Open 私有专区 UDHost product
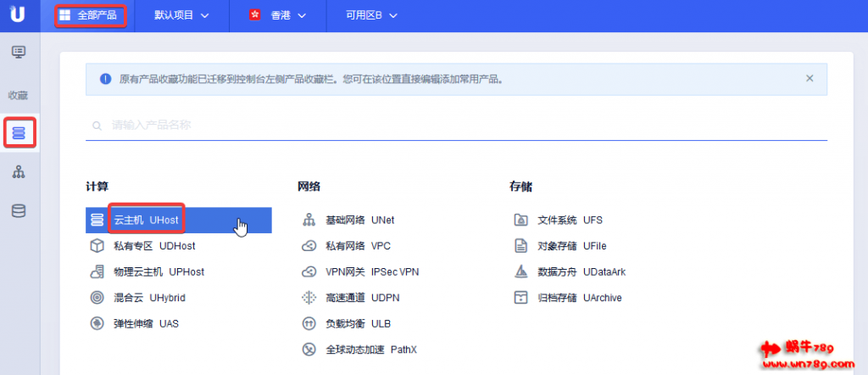Viewport: 868px width, 375px height. [x=142, y=246]
